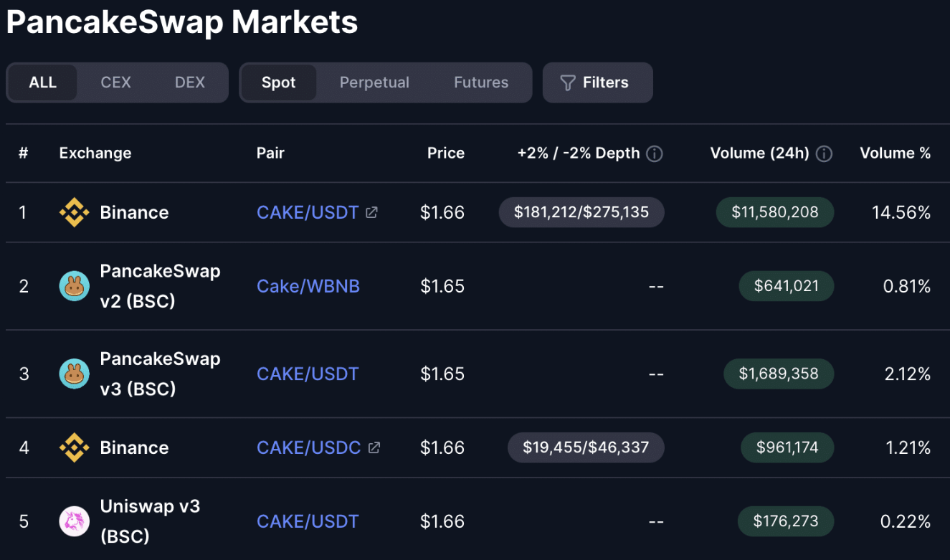Sort by the Volume % column header

tap(895, 153)
